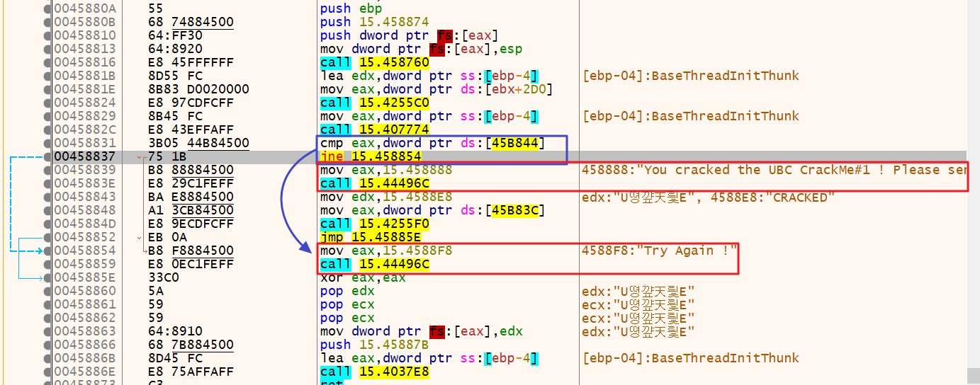Select the address 00458829

pyautogui.click(x=85, y=116)
